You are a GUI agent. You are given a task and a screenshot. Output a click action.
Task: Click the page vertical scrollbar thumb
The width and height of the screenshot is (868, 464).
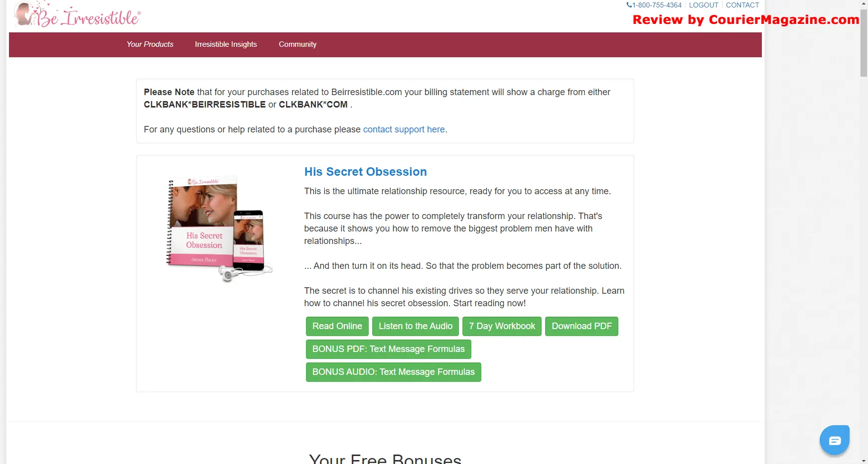coord(864,42)
